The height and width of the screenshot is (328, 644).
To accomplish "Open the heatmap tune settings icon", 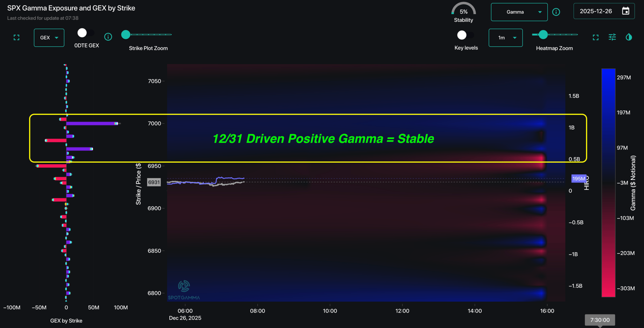I will point(612,37).
